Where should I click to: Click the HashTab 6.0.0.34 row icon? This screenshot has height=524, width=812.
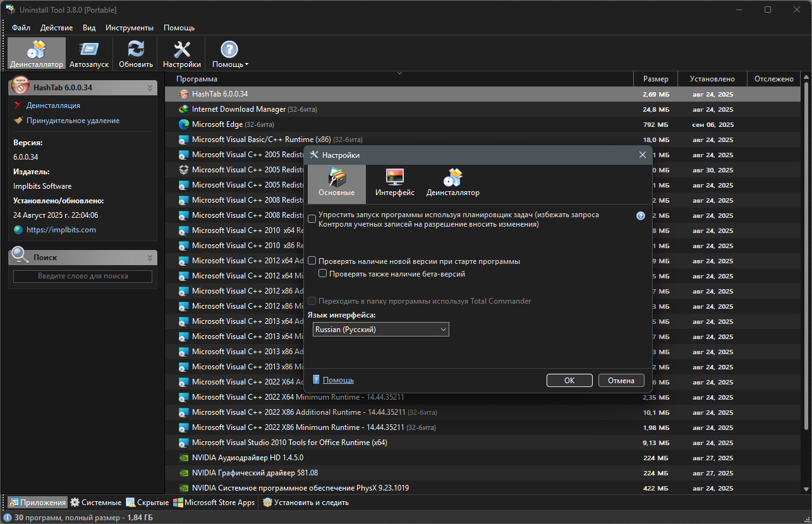click(184, 94)
